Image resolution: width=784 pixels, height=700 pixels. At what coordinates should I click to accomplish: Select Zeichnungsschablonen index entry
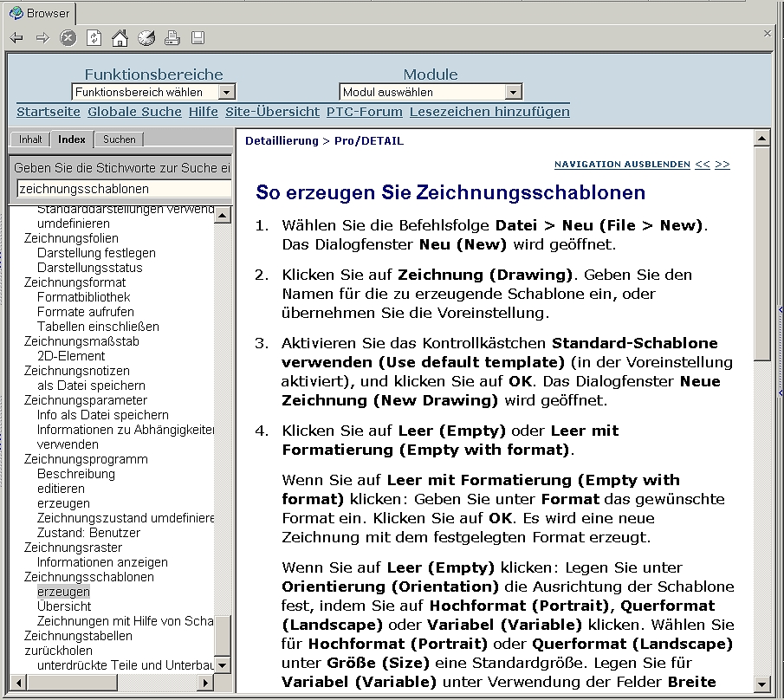89,577
